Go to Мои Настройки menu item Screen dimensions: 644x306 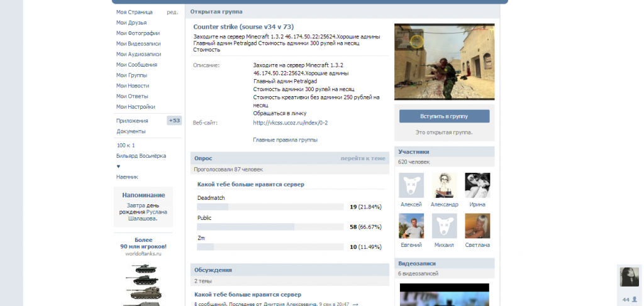pyautogui.click(x=135, y=107)
